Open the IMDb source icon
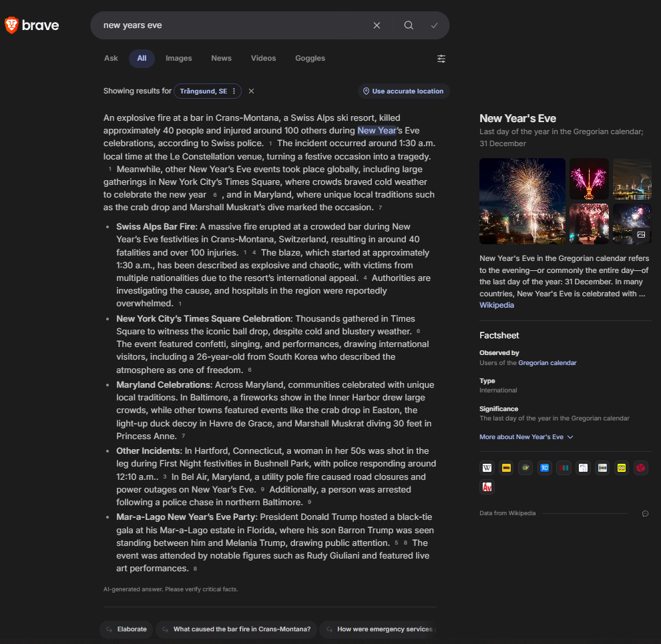This screenshot has height=644, width=661. pyautogui.click(x=506, y=468)
